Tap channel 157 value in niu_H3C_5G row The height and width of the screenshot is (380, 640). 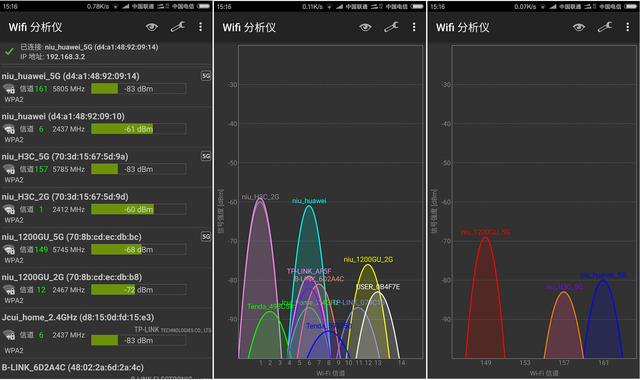tap(41, 169)
